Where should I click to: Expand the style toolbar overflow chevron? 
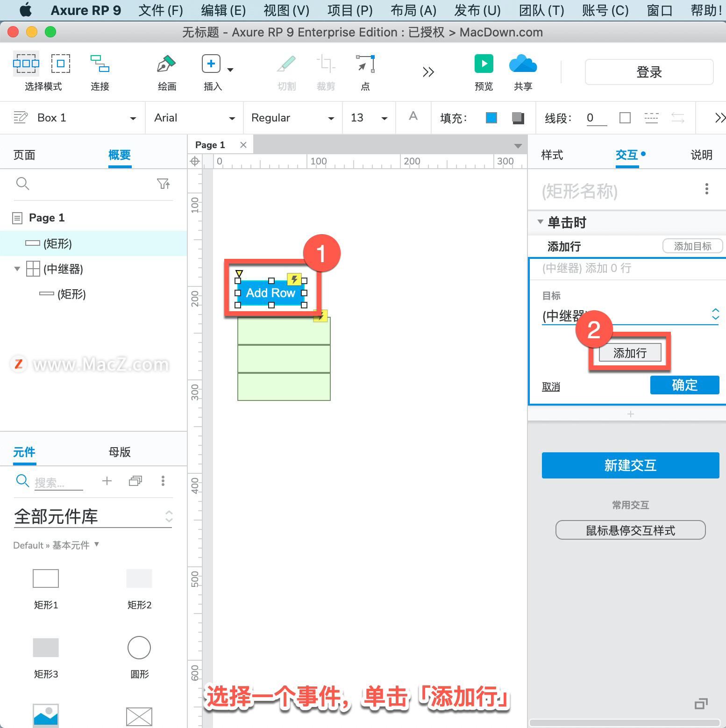pyautogui.click(x=720, y=118)
